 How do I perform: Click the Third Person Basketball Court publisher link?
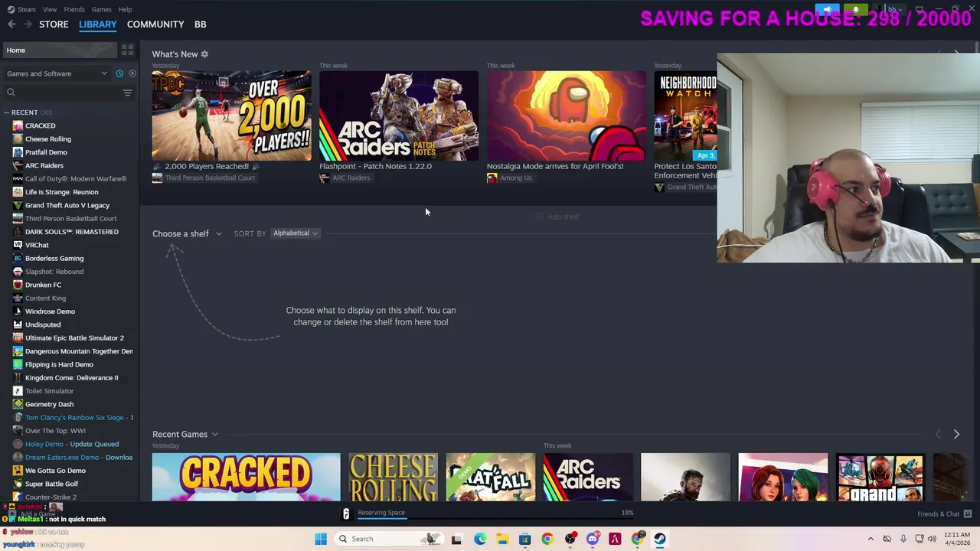point(210,178)
